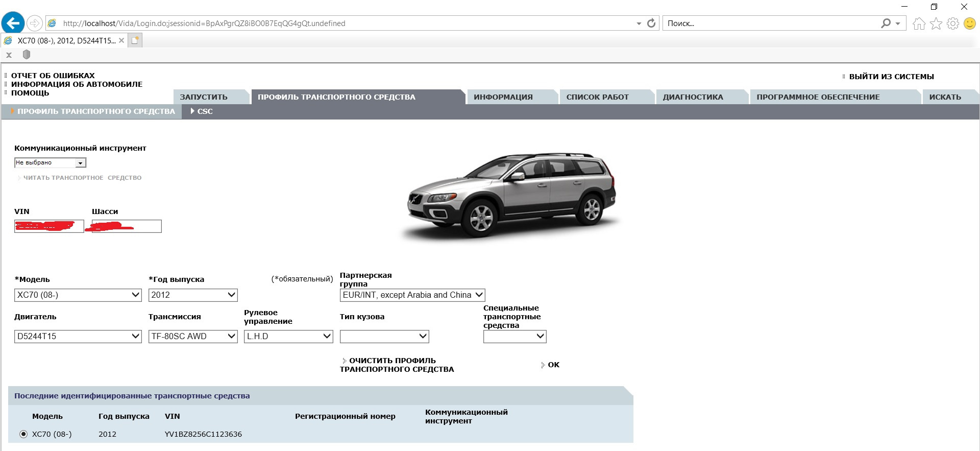Viewport: 980px width, 451px height.
Task: Open favorites with the star icon
Action: pos(936,23)
